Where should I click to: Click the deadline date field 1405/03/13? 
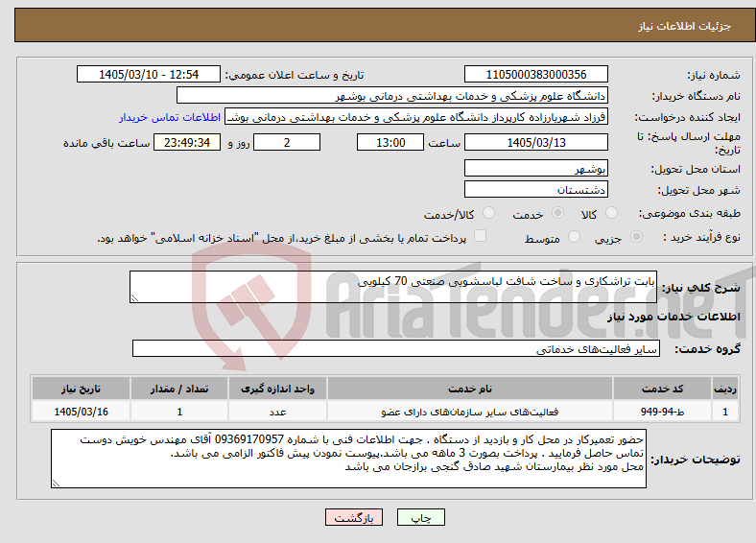tap(535, 142)
